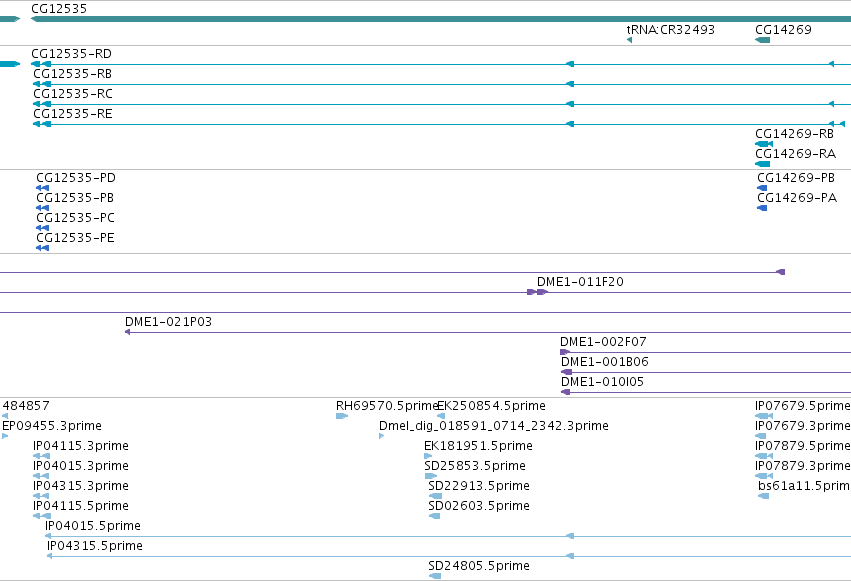
Task: Select transcript CG14269-RB
Action: [x=794, y=134]
